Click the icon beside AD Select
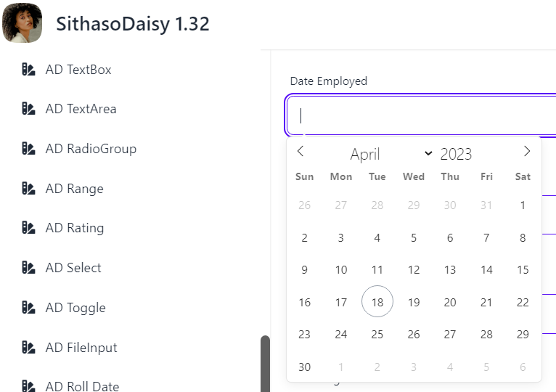The width and height of the screenshot is (556, 392). point(28,268)
